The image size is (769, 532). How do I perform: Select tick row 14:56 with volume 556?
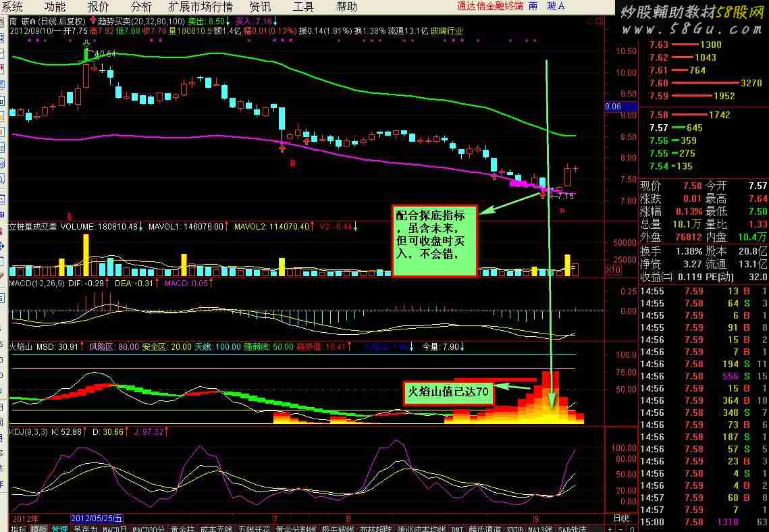(704, 376)
